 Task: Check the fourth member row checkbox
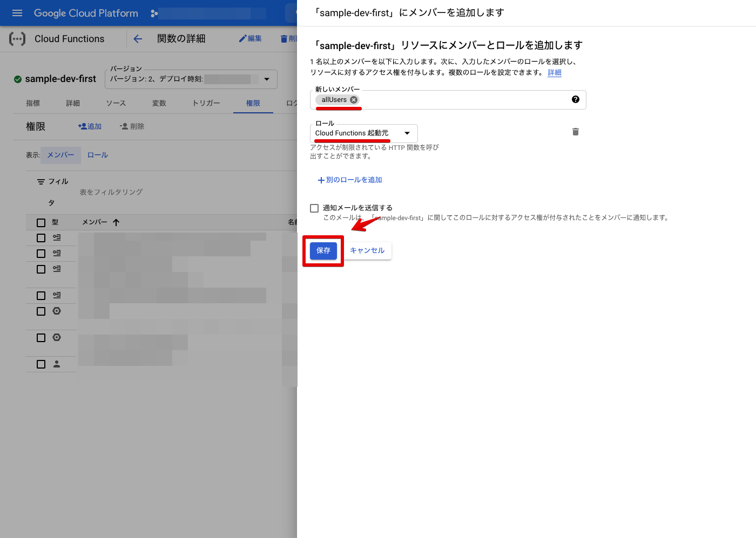tap(41, 296)
